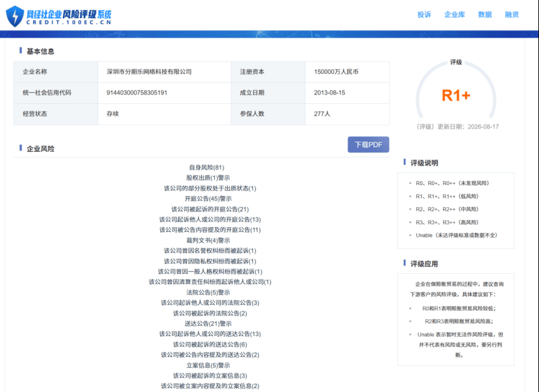Click 该公司曾因一般人格权纠纷而被起诉(1)
Viewport: 539px width, 392px height.
(210, 272)
